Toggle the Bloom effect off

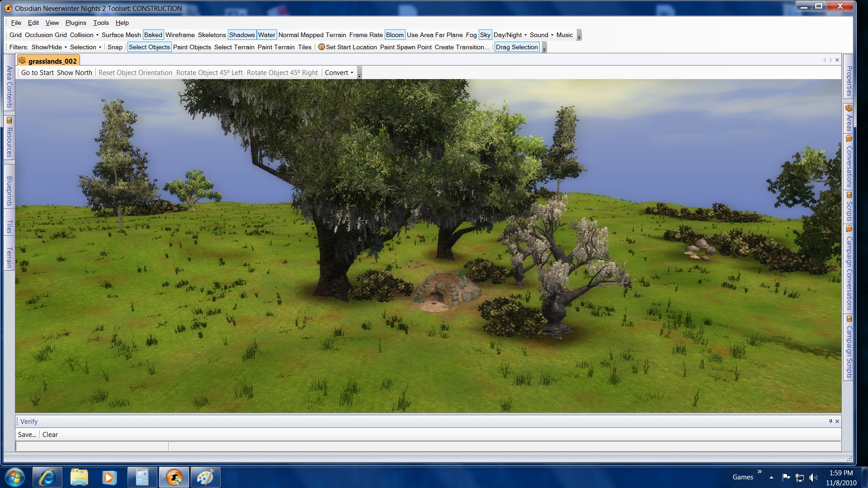tap(395, 35)
